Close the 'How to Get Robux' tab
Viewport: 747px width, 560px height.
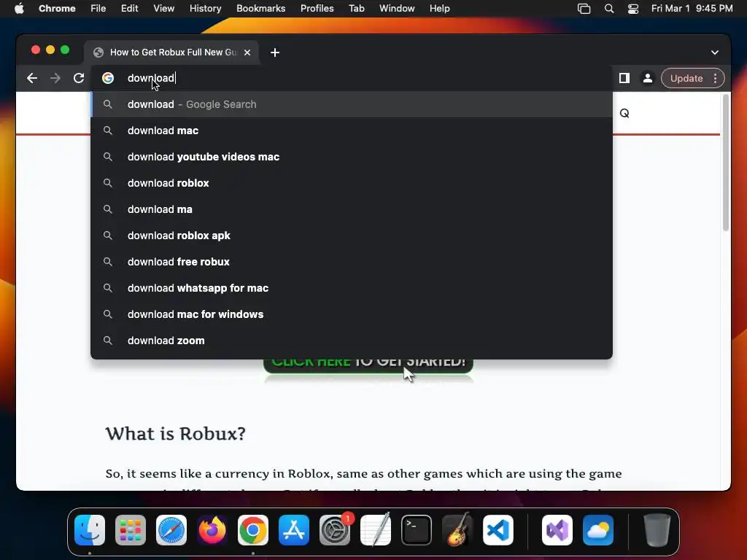pyautogui.click(x=247, y=52)
